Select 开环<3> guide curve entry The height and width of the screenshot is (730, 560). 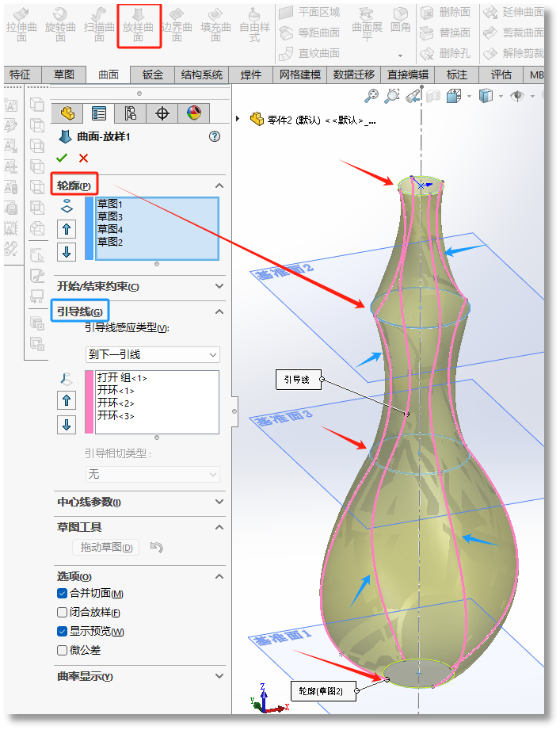[x=157, y=415]
